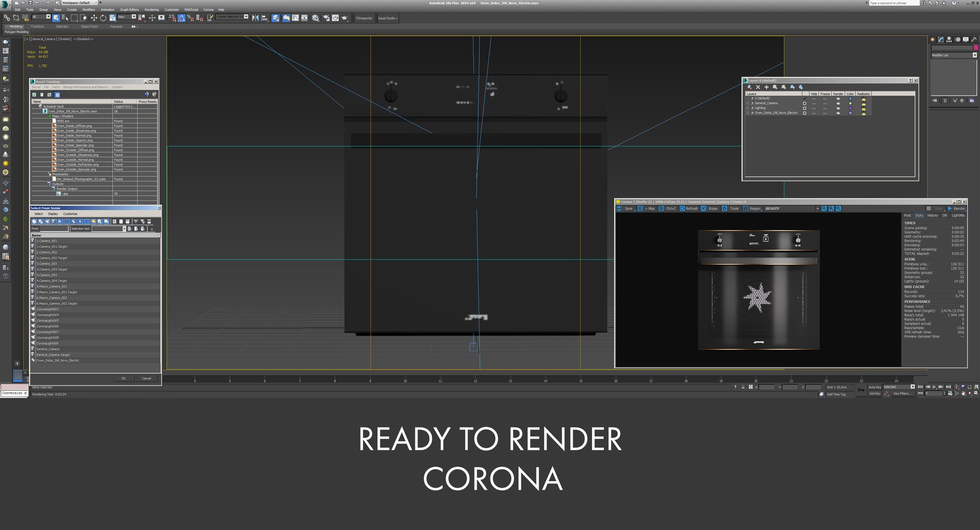Toggle radiosity icon for General_Camera layer
The height and width of the screenshot is (530, 980).
(864, 104)
